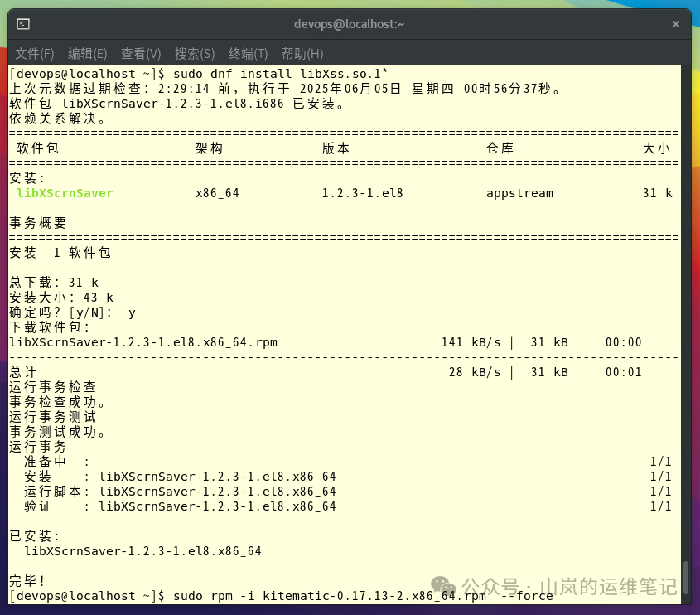Click the 28 kB/s total speed
This screenshot has height=615, width=700.
(475, 372)
